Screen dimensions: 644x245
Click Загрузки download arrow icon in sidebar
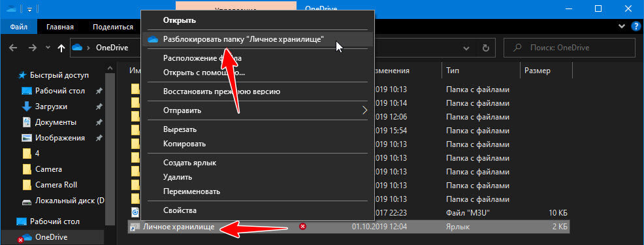(27, 106)
